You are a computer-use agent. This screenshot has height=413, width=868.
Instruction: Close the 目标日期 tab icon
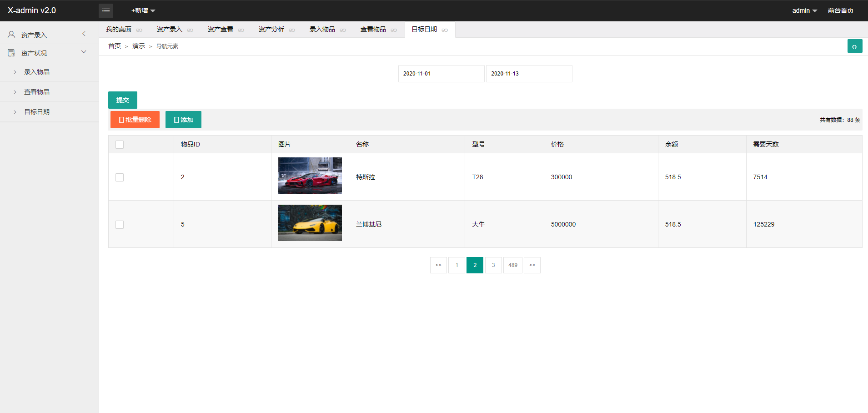point(445,30)
